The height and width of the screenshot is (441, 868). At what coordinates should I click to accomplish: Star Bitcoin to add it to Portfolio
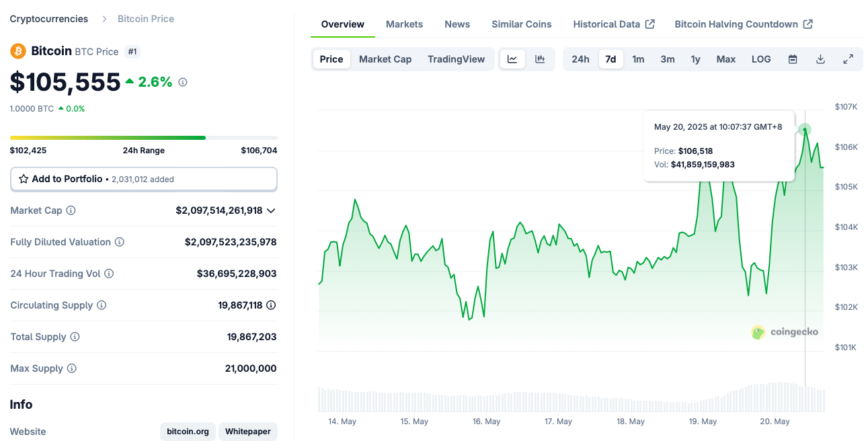click(x=24, y=179)
